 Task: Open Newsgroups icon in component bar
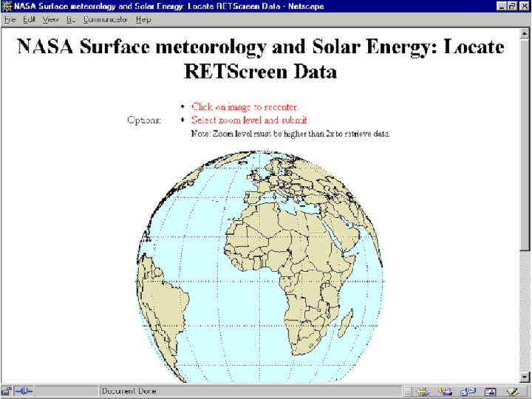(x=468, y=392)
